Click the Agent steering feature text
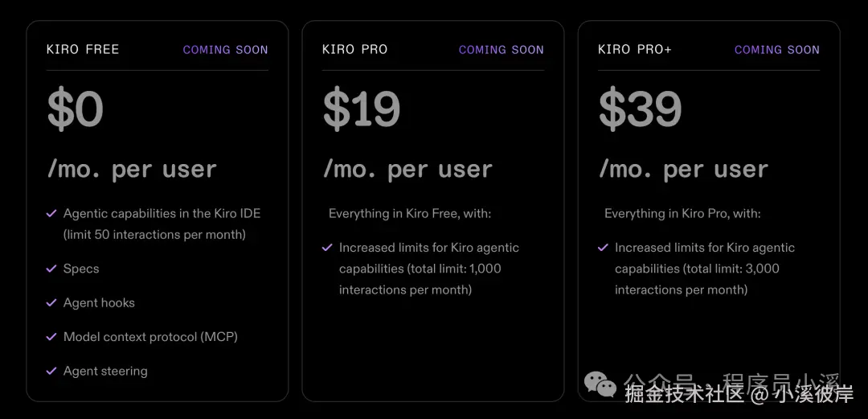Image resolution: width=868 pixels, height=419 pixels. pyautogui.click(x=105, y=371)
